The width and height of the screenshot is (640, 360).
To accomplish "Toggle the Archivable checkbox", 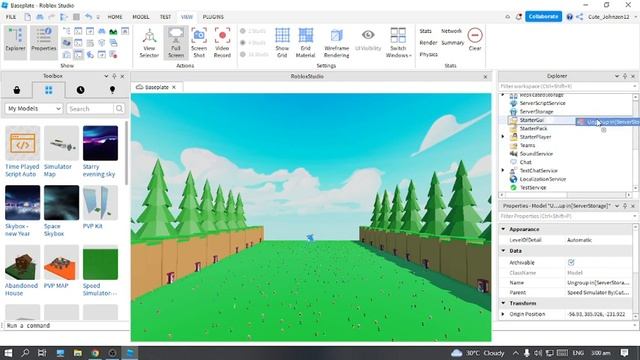I will pyautogui.click(x=571, y=262).
